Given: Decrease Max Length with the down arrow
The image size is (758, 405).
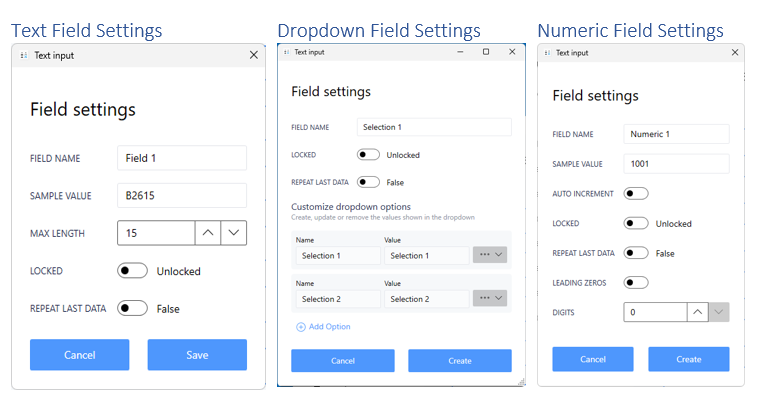Looking at the screenshot, I should pos(233,233).
